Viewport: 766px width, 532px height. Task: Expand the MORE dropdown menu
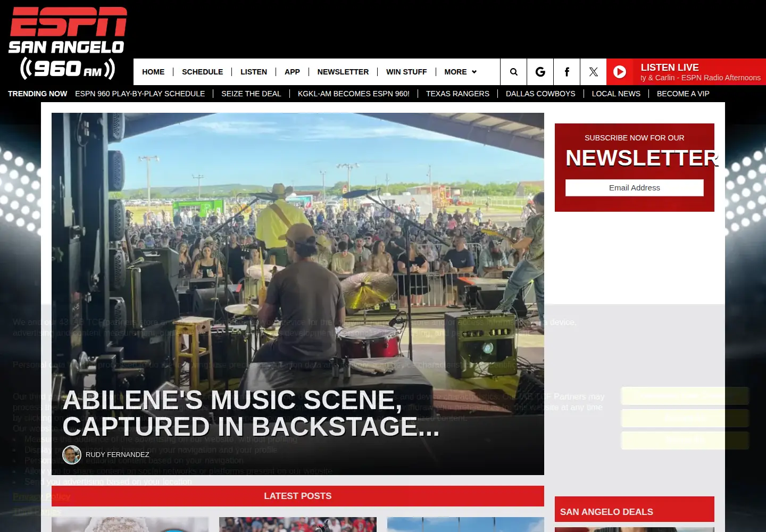pyautogui.click(x=461, y=72)
